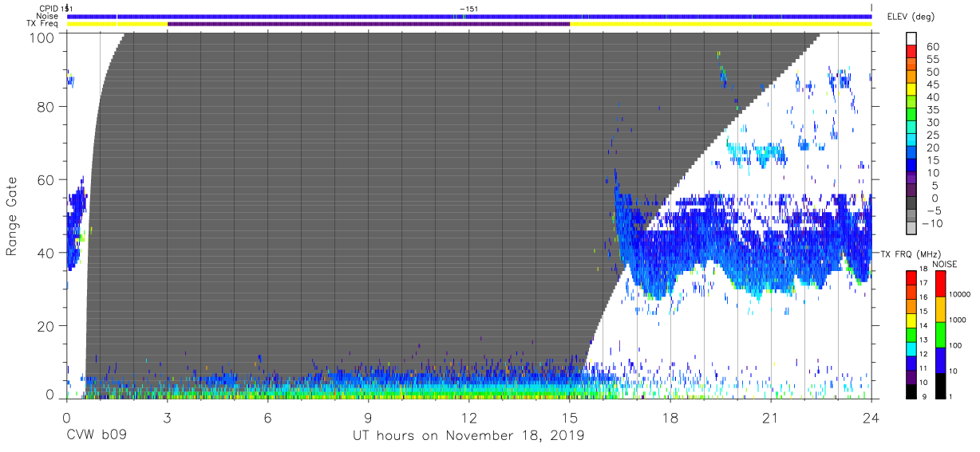980x452 pixels.
Task: Click the light gray bottom ELEV colorbar segment
Action: pos(911,228)
